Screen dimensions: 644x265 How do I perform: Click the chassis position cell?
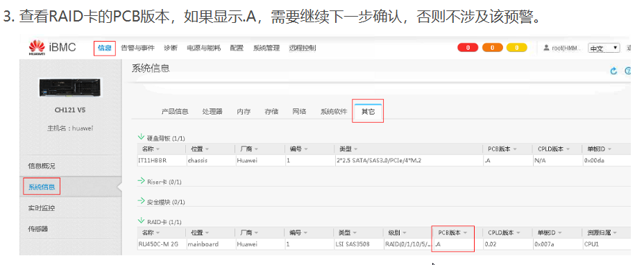197,161
